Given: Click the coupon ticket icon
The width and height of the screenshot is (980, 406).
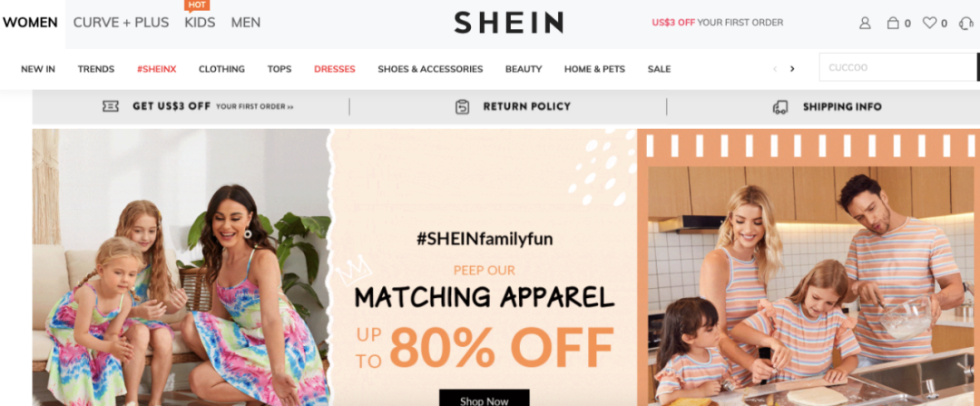Looking at the screenshot, I should 111,106.
